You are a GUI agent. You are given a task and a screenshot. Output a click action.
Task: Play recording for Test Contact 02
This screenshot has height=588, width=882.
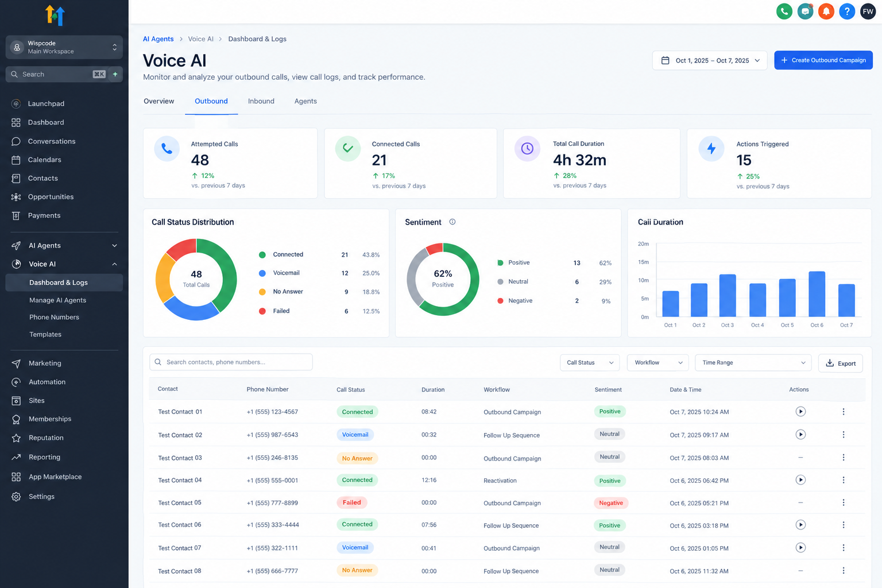coord(800,435)
